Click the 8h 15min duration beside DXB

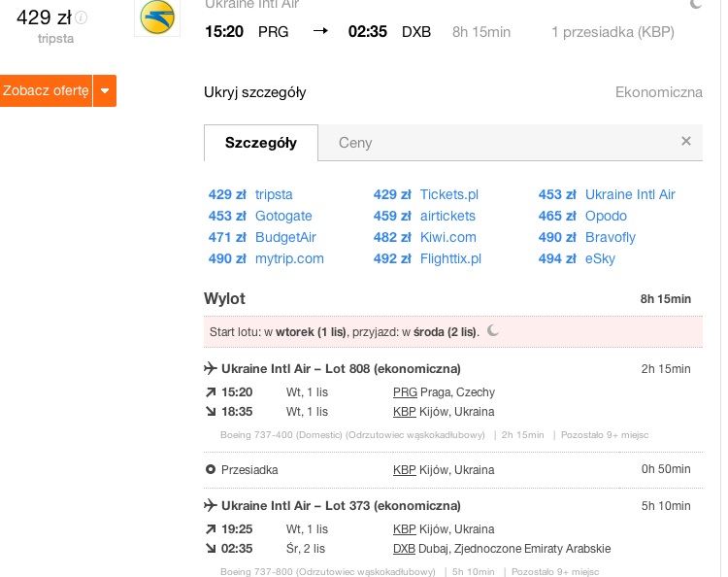tap(481, 32)
